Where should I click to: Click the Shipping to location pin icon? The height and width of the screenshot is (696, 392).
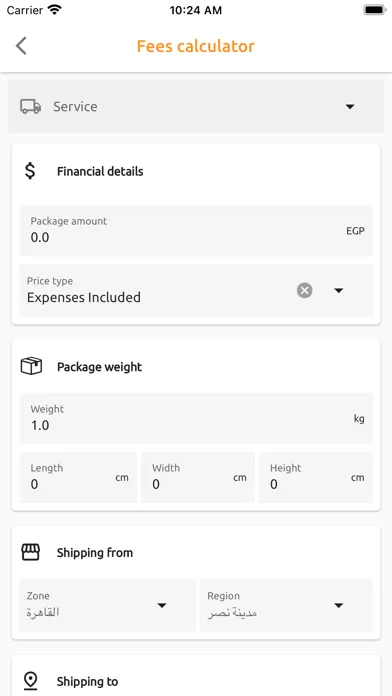[x=30, y=681]
